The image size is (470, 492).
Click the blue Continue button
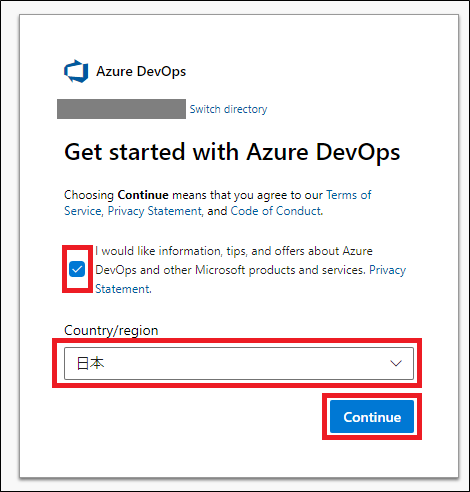point(372,417)
